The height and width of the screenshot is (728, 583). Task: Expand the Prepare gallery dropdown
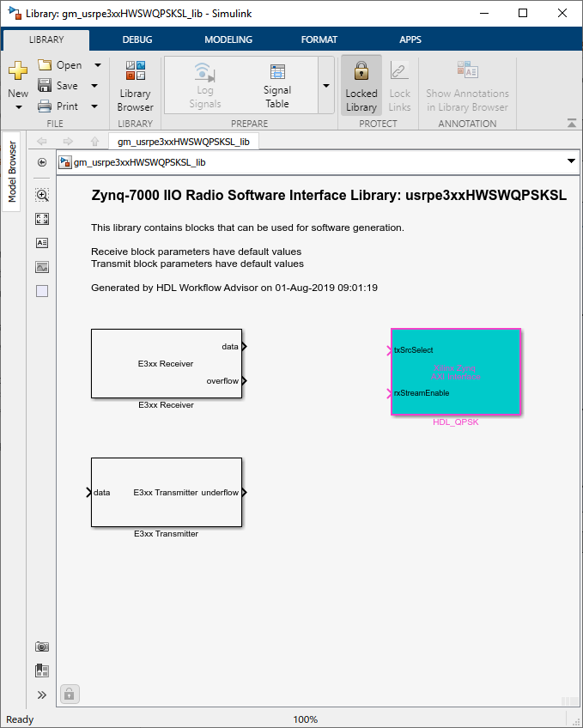coord(326,86)
